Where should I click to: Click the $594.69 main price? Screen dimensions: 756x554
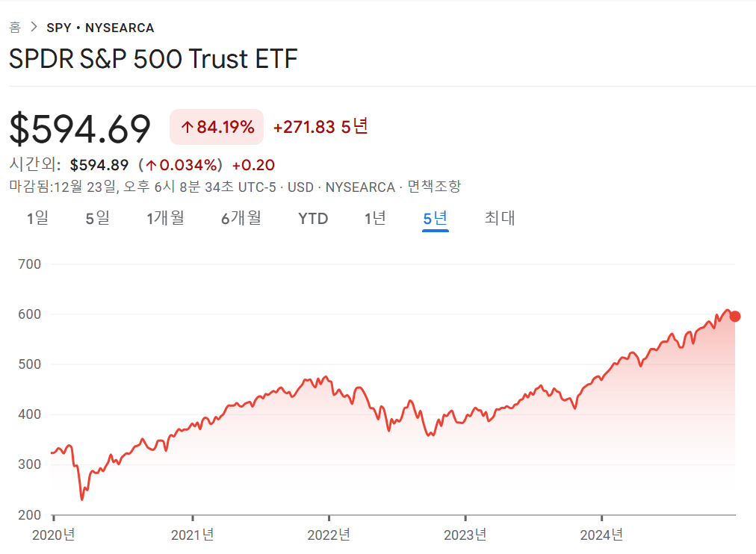click(80, 128)
